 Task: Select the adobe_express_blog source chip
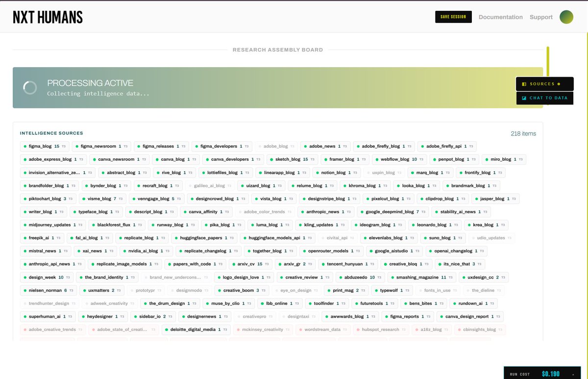coord(54,159)
